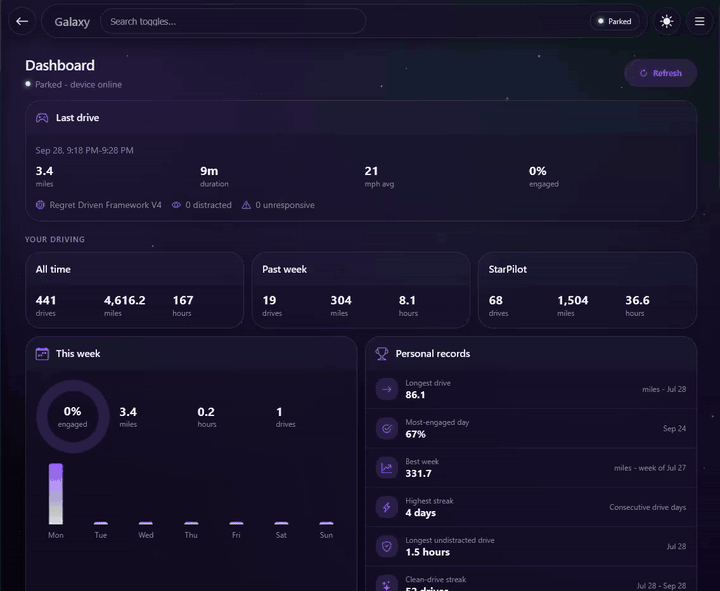The width and height of the screenshot is (720, 591).
Task: Click the Sat bar in weekly chart
Action: click(x=281, y=523)
